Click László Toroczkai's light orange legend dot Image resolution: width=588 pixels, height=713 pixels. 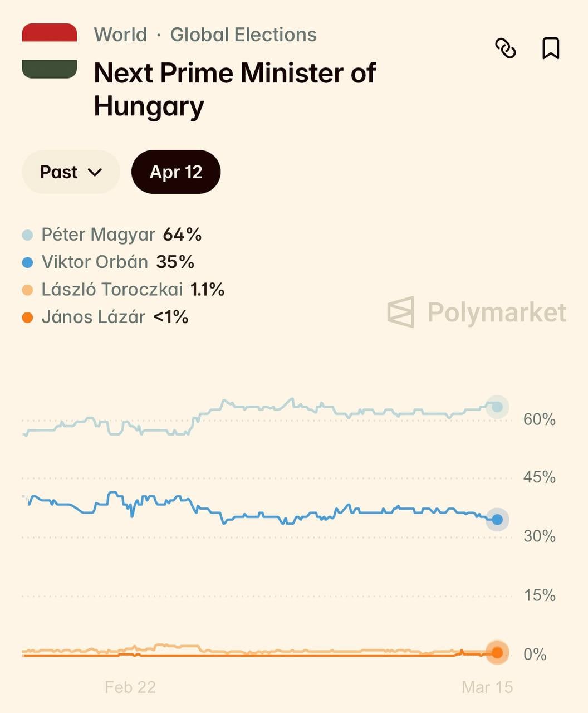pyautogui.click(x=27, y=290)
